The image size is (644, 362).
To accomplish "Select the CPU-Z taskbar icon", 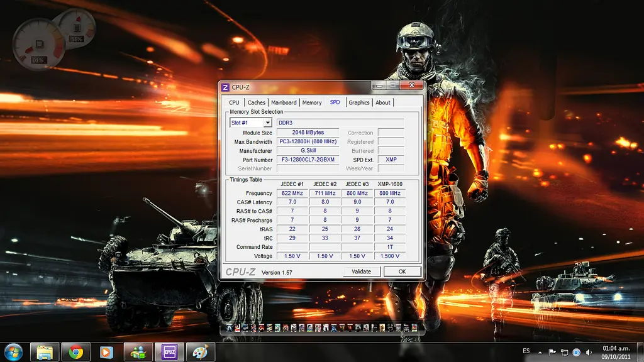I will (169, 352).
